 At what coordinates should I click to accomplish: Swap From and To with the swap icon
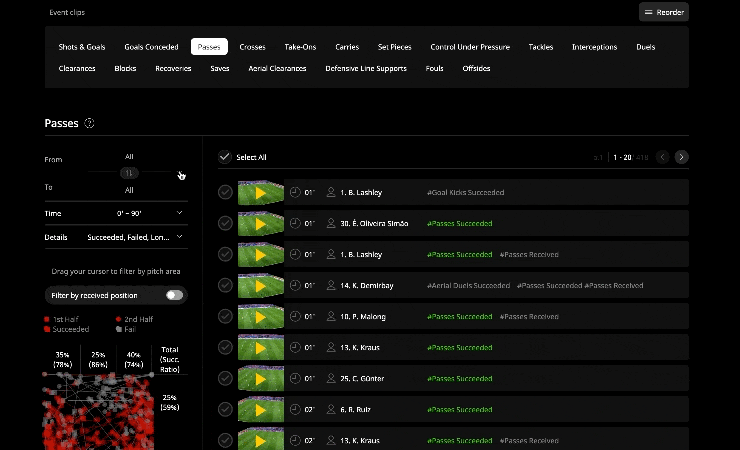pos(129,173)
